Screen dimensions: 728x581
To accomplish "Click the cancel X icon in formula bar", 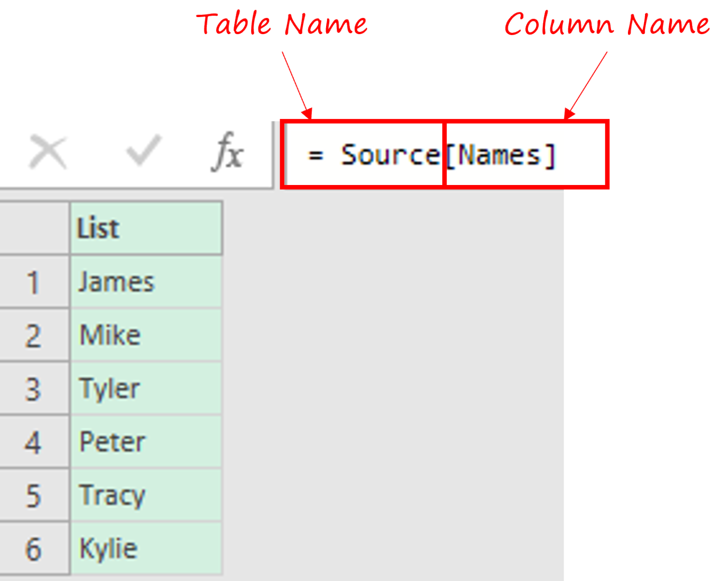I will click(x=48, y=153).
